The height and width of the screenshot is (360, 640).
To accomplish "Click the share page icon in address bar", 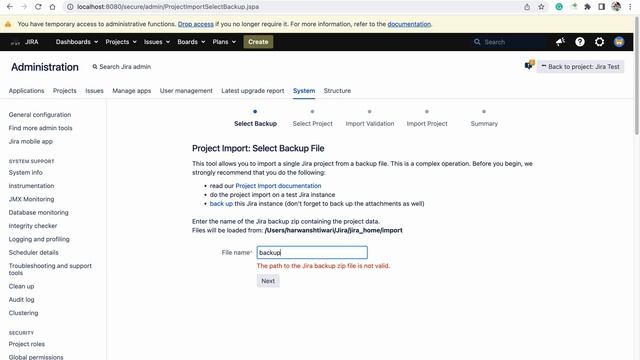I will point(527,7).
